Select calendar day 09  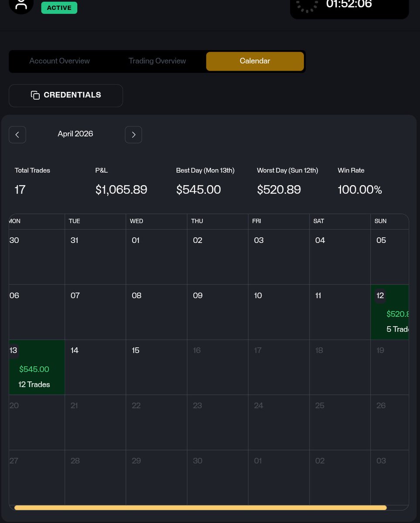(x=218, y=312)
